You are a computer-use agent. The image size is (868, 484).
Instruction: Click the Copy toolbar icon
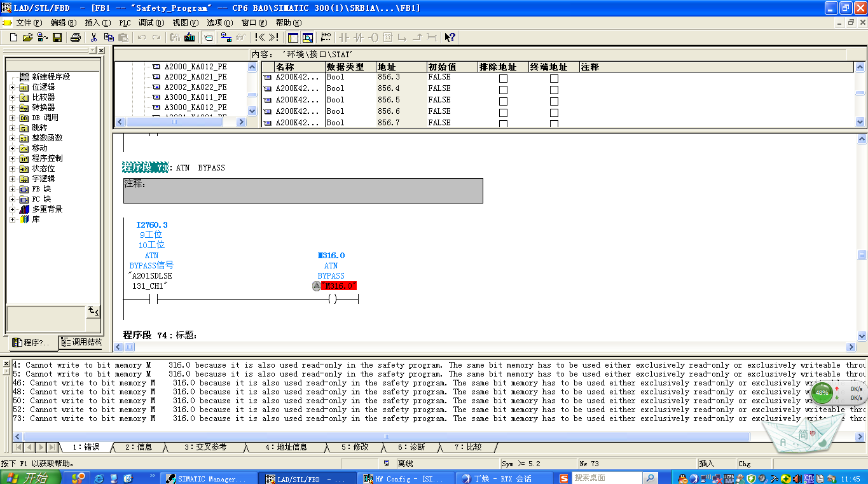point(109,38)
